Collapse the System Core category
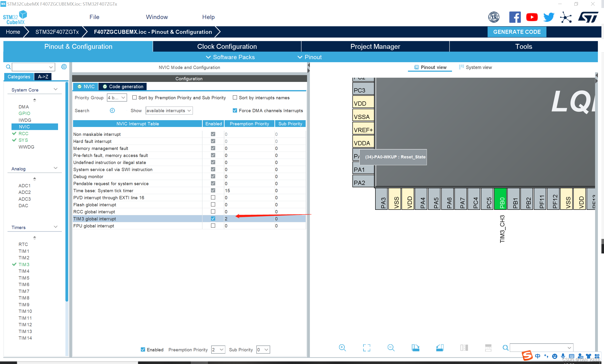The height and width of the screenshot is (364, 604). point(56,89)
